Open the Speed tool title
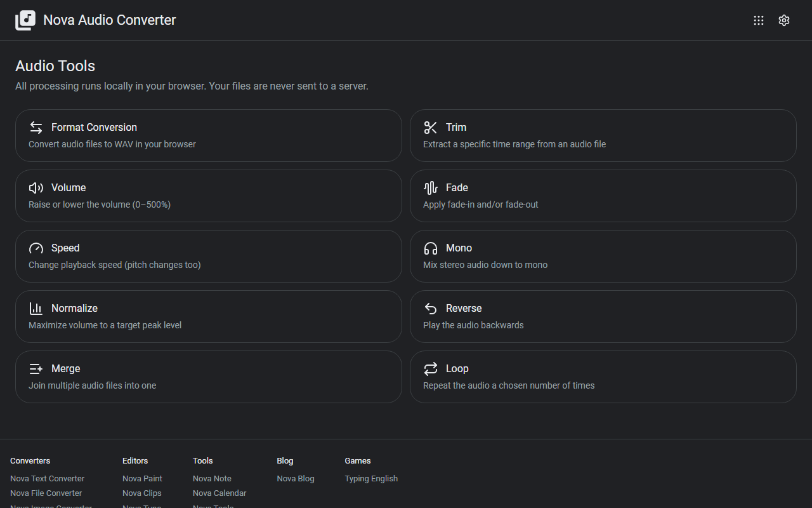812x508 pixels. [x=65, y=248]
